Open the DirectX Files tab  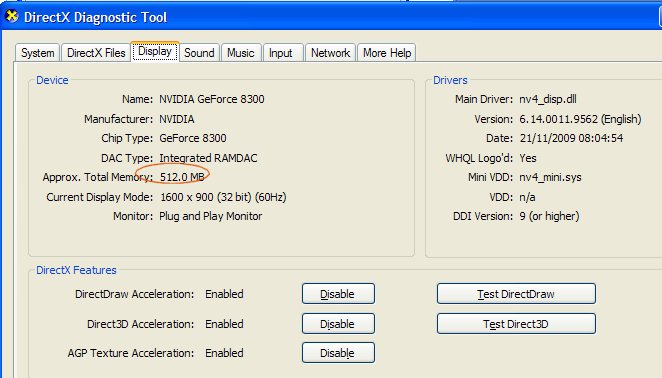[x=96, y=53]
